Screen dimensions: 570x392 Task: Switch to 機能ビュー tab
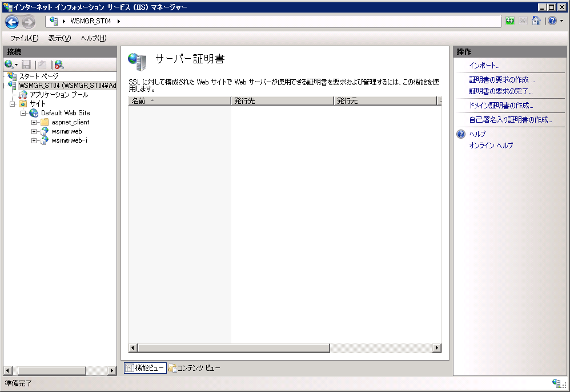[x=146, y=368]
